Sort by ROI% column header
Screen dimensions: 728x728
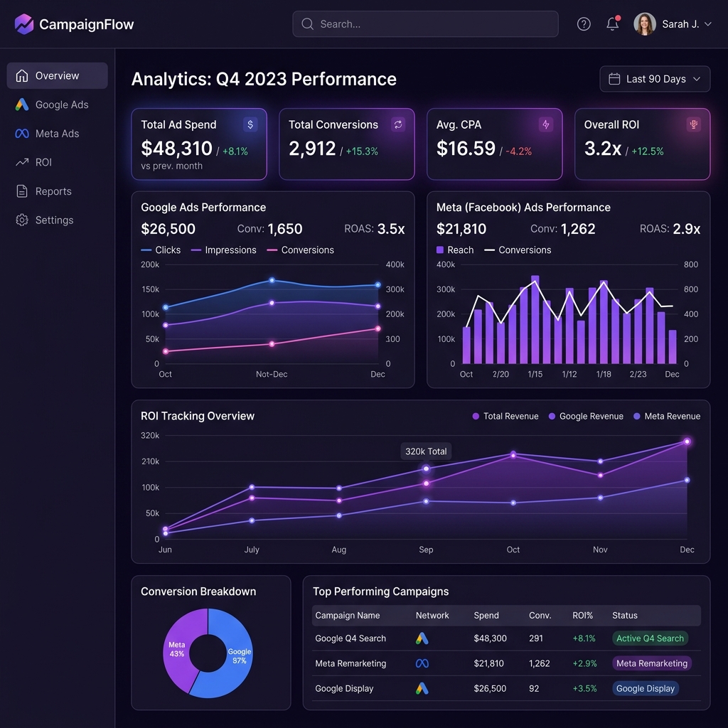[583, 615]
